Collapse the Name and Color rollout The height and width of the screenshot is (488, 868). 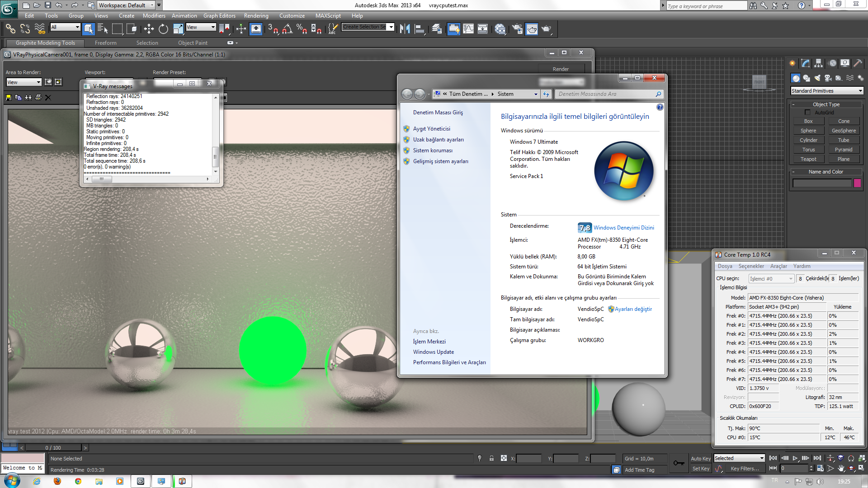point(826,172)
